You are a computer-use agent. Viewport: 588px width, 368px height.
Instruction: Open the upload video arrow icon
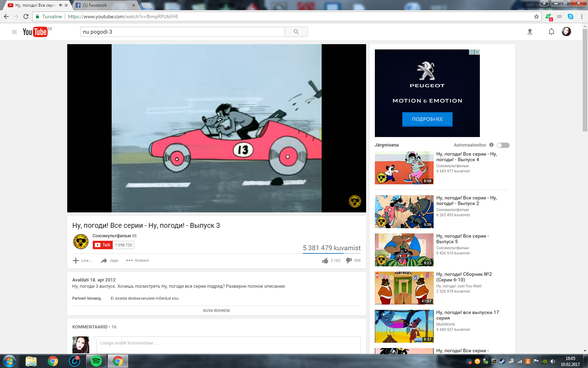[530, 32]
